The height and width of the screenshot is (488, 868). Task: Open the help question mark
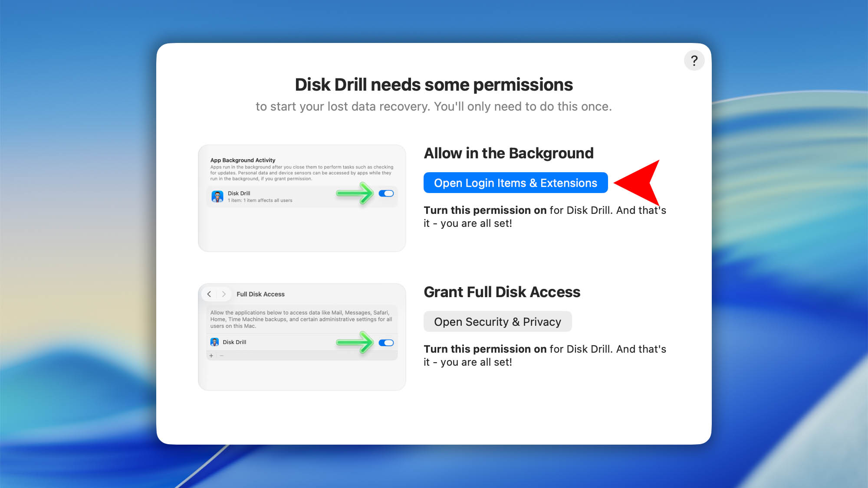coord(694,60)
